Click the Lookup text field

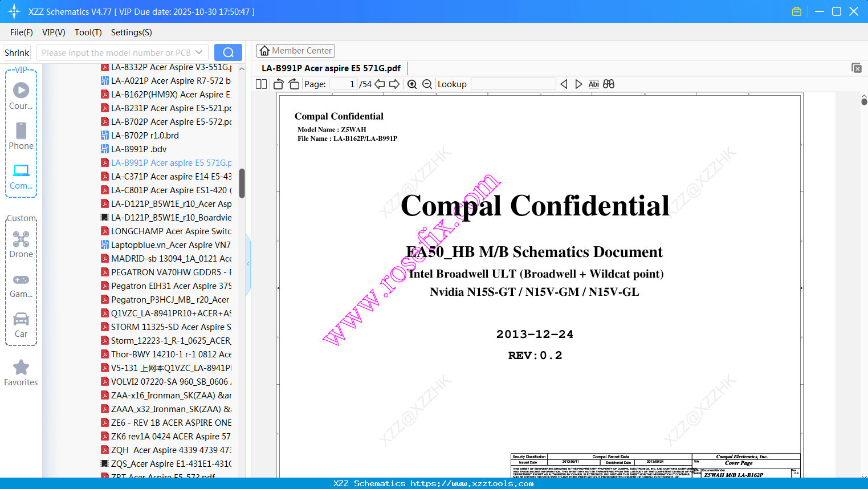coord(513,84)
